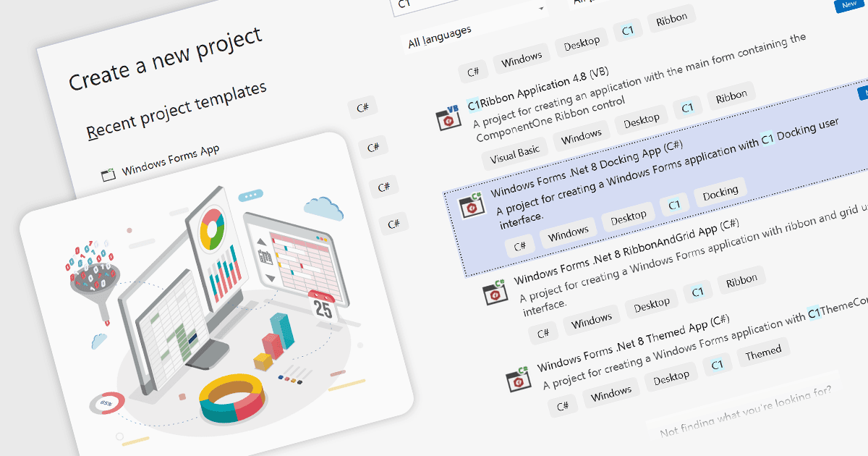Click Ribbon tag under C1Ribbon Application VB

tap(731, 96)
